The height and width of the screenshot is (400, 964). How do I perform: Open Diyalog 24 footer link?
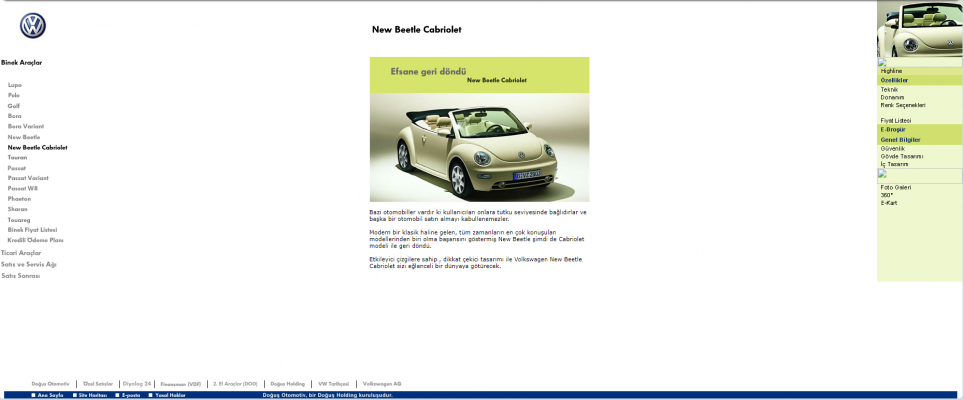(x=136, y=384)
